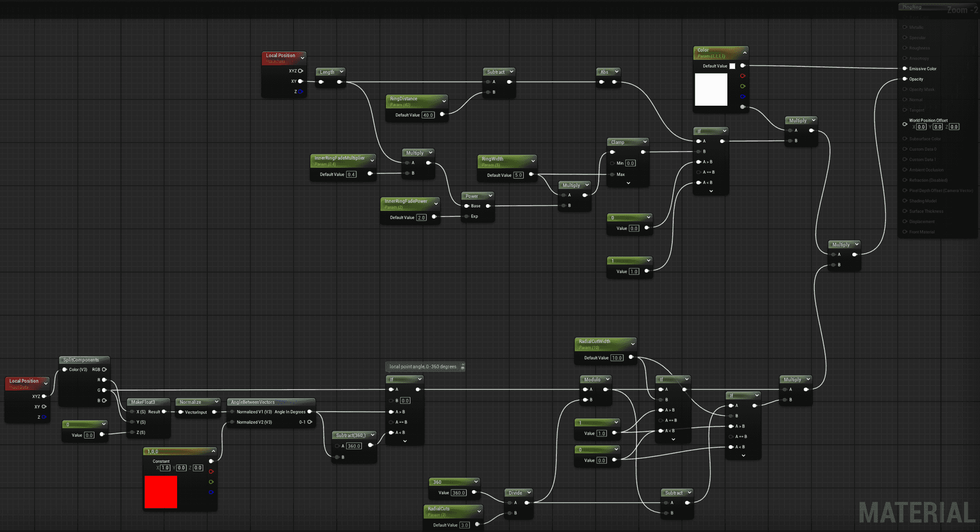This screenshot has width=980, height=532.
Task: Click the red color preview on the Constant node
Action: click(161, 492)
